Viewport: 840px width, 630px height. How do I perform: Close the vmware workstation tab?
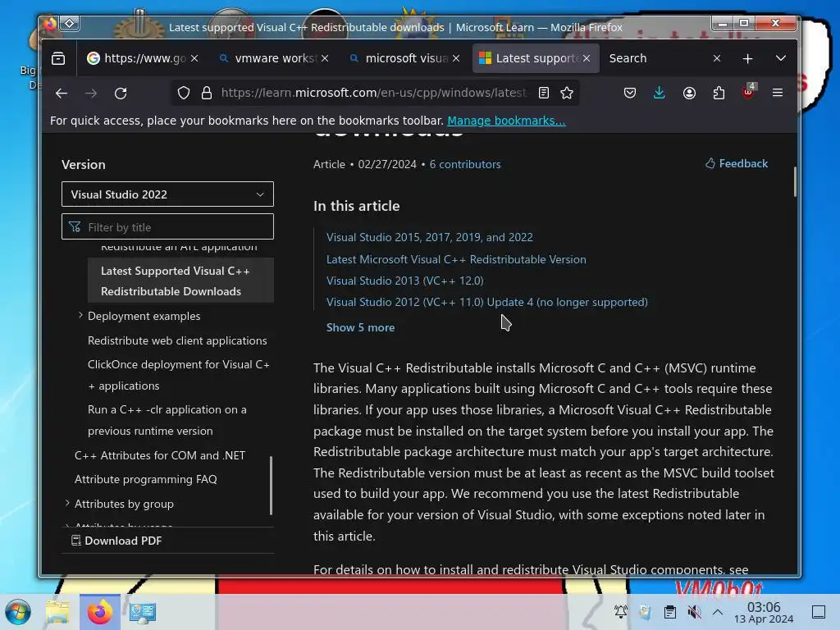click(325, 58)
